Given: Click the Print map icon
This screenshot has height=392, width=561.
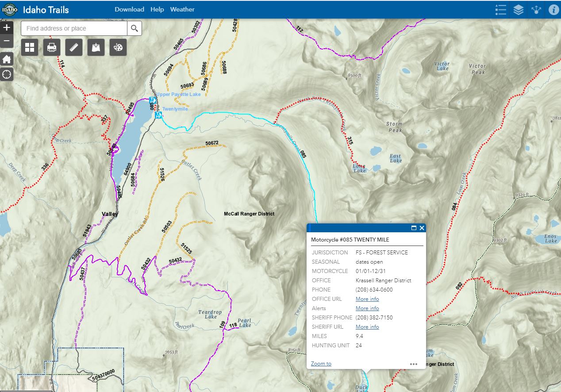Looking at the screenshot, I should click(x=52, y=47).
